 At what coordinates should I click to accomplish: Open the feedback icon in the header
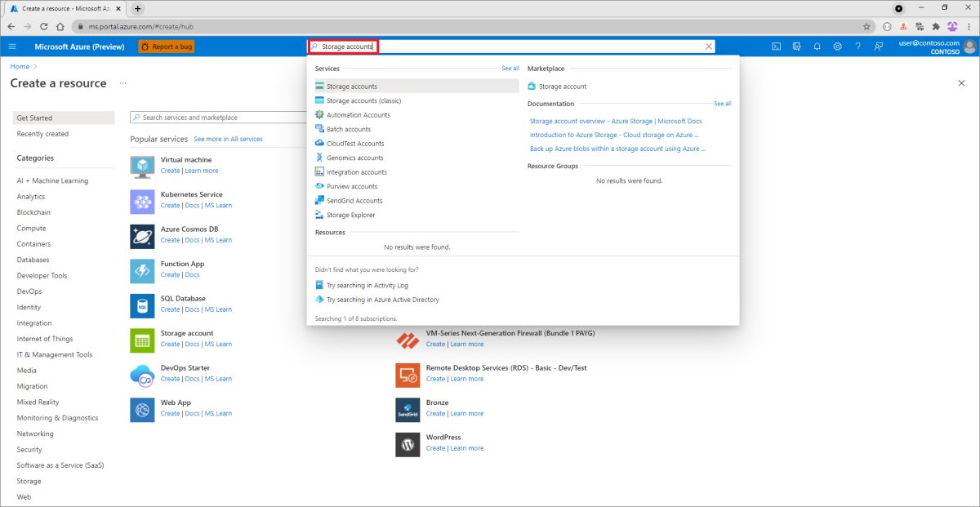tap(878, 47)
